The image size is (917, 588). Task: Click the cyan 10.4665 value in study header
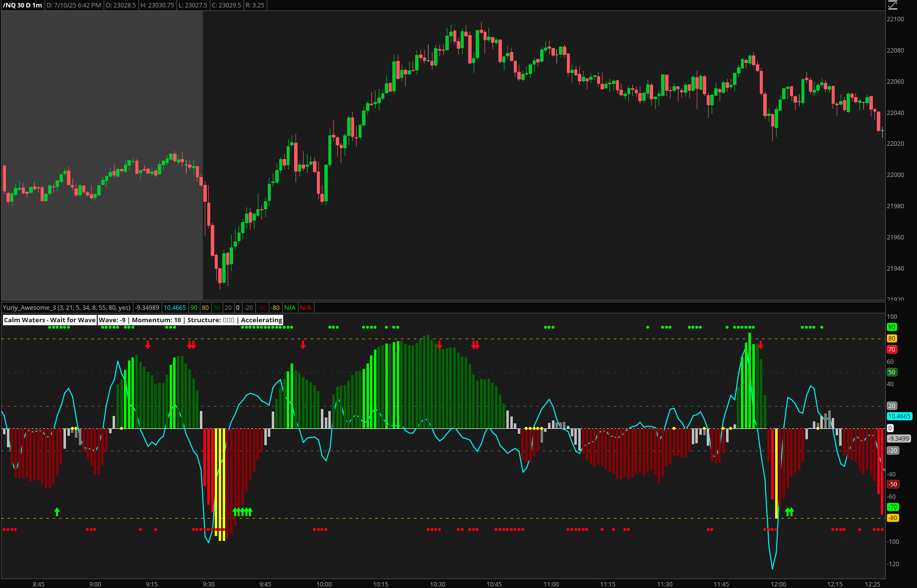[x=175, y=308]
